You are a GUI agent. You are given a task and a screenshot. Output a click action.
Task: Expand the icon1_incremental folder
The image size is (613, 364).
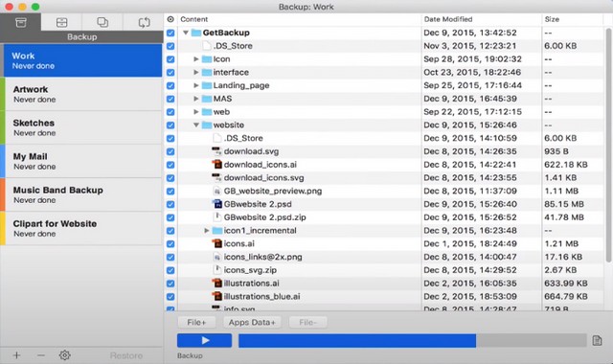pos(207,231)
